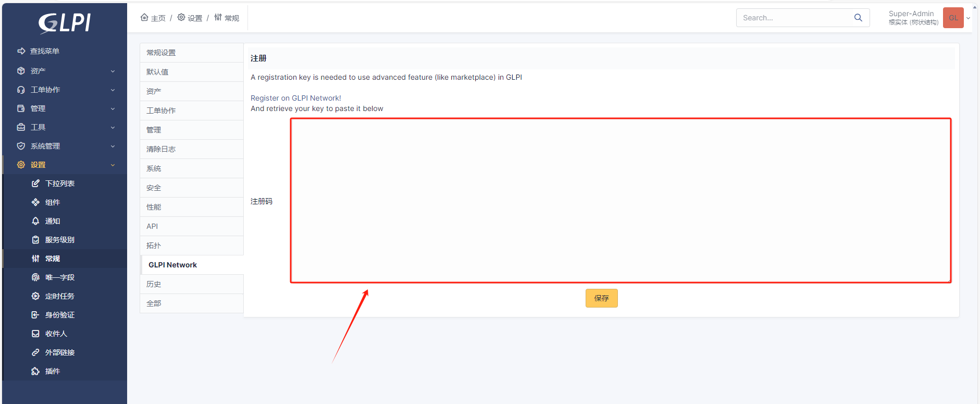Image resolution: width=980 pixels, height=404 pixels.
Task: Click the 管理 wallet icon in sidebar
Action: (x=21, y=108)
